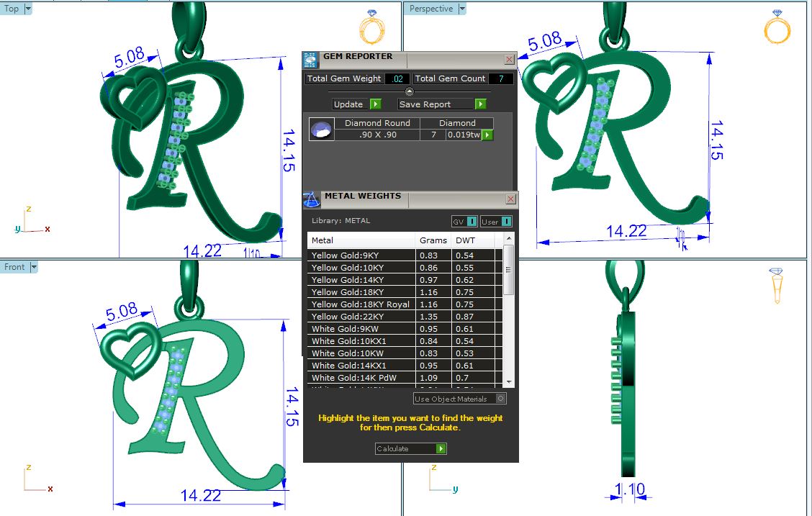Open the Top viewport dropdown arrow
Viewport: 812px width, 516px height.
(x=28, y=9)
